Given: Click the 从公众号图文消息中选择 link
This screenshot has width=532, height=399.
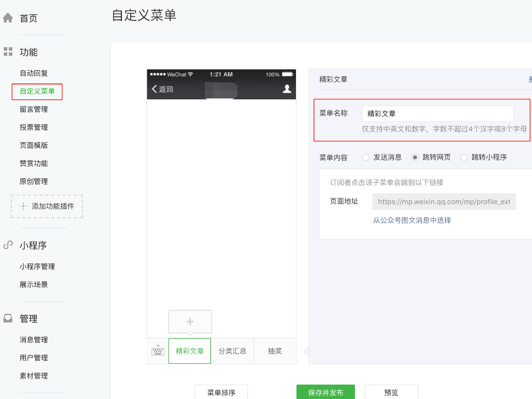Looking at the screenshot, I should tap(412, 220).
